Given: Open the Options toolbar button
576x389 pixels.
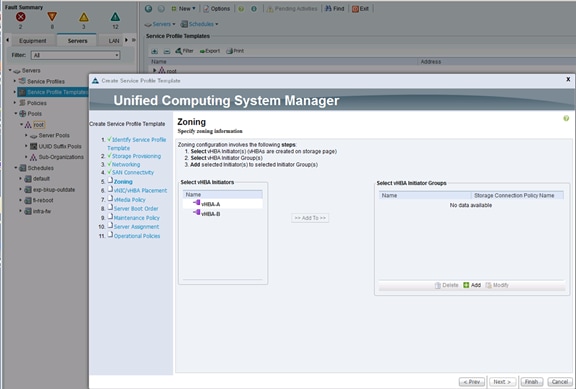Looking at the screenshot, I should (216, 8).
